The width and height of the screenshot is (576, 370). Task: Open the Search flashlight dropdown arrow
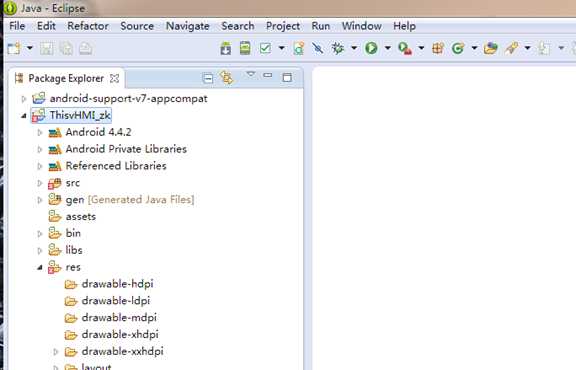pyautogui.click(x=528, y=48)
